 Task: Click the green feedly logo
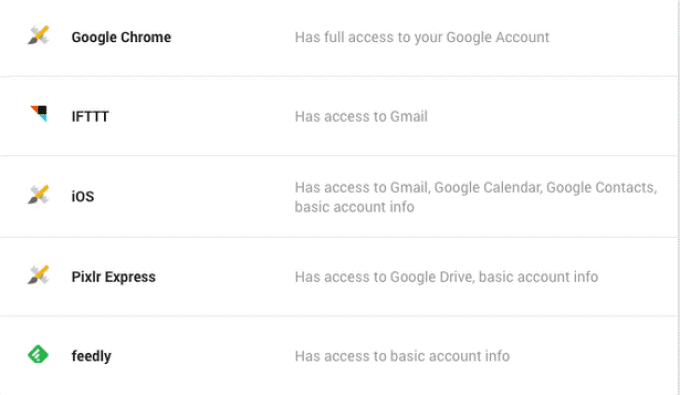pyautogui.click(x=38, y=354)
